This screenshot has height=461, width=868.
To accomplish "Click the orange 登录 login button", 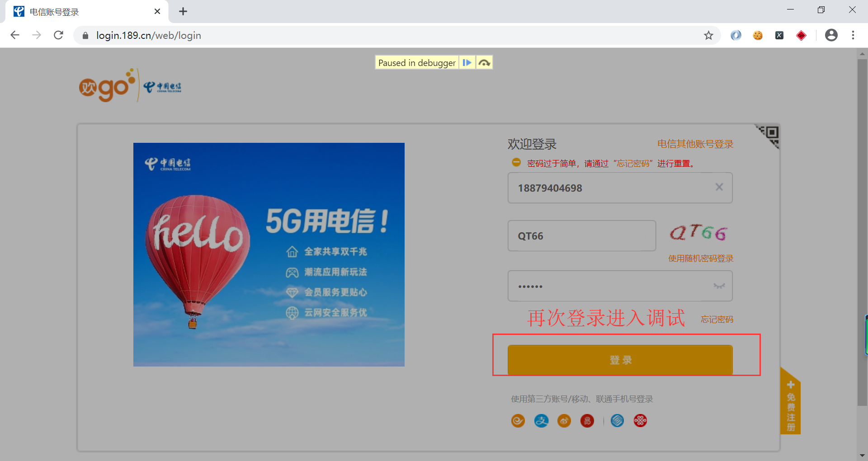I will [x=620, y=360].
